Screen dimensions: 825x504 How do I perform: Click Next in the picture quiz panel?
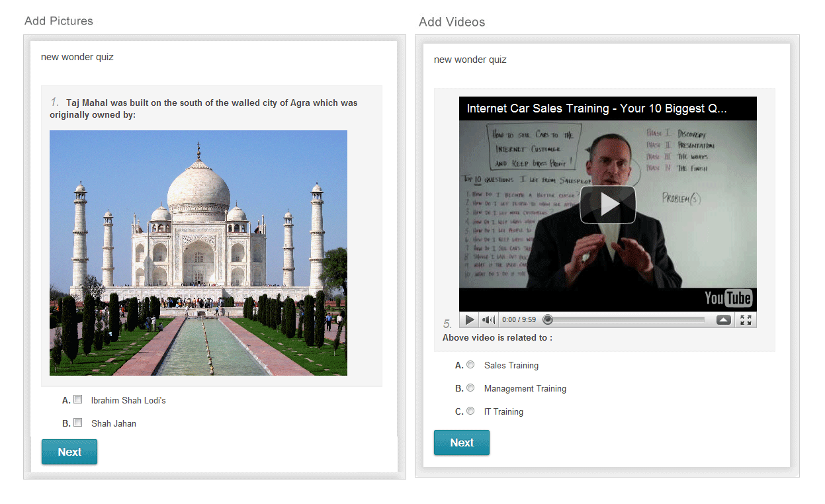pyautogui.click(x=69, y=452)
